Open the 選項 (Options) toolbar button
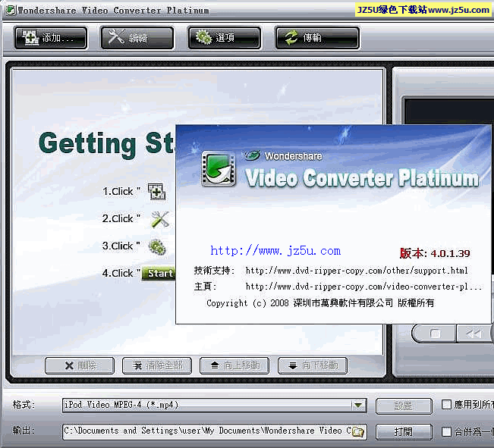Viewport: 494px width, 448px height. [225, 38]
